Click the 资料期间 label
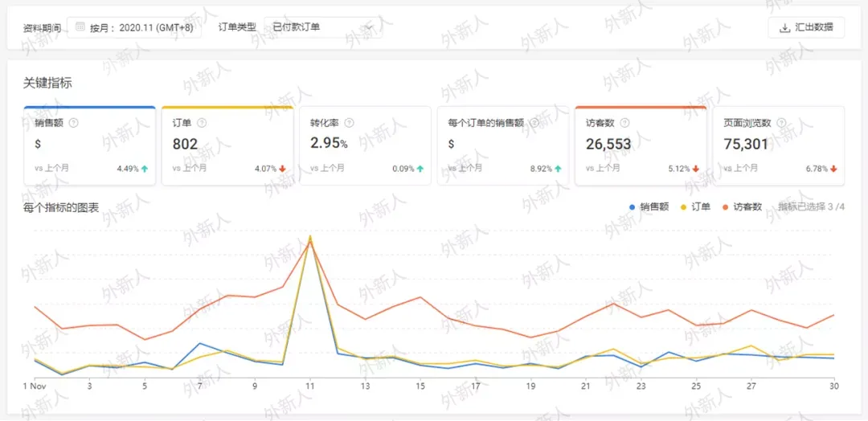Image resolution: width=868 pixels, height=421 pixels. (x=42, y=27)
